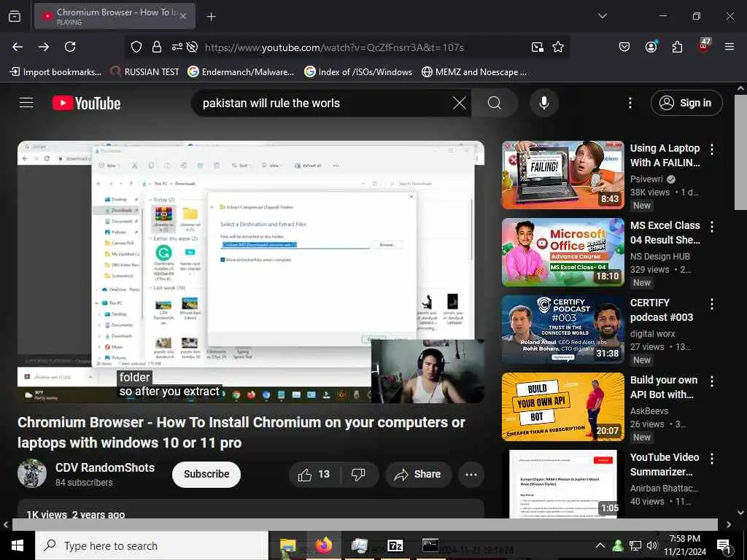
Task: Show hidden tray icons chevron
Action: tap(600, 545)
